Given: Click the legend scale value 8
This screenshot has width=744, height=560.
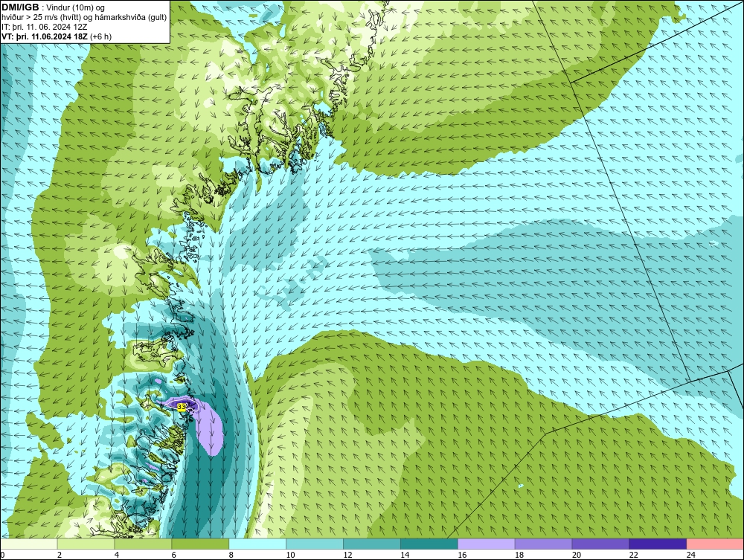Looking at the screenshot, I should point(231,555).
